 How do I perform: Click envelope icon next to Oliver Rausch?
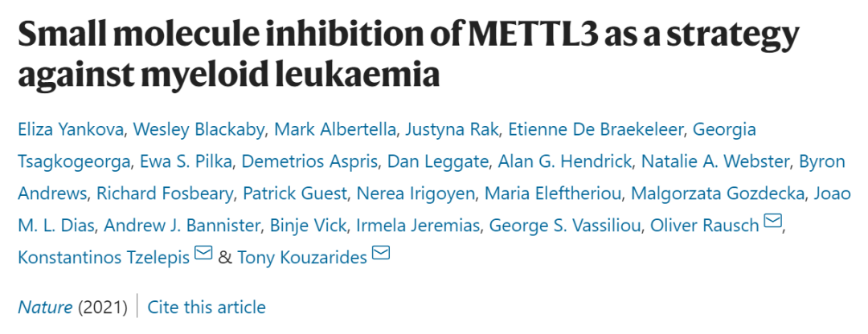pyautogui.click(x=772, y=222)
